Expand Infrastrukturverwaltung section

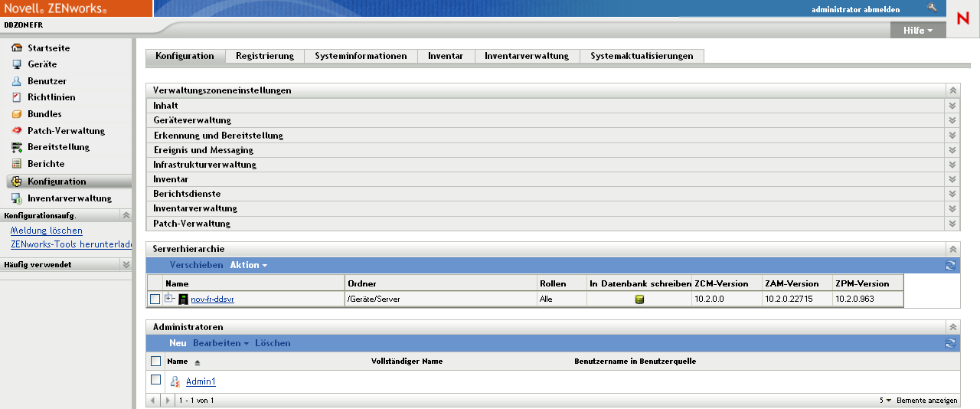click(x=953, y=165)
